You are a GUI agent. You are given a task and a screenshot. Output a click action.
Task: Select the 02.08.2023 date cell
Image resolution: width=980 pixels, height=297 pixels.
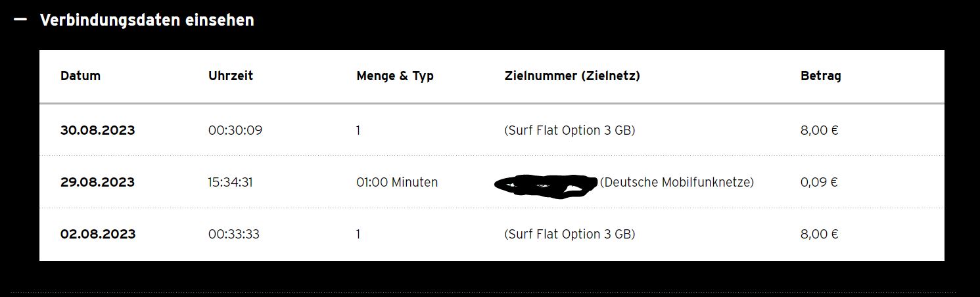98,234
